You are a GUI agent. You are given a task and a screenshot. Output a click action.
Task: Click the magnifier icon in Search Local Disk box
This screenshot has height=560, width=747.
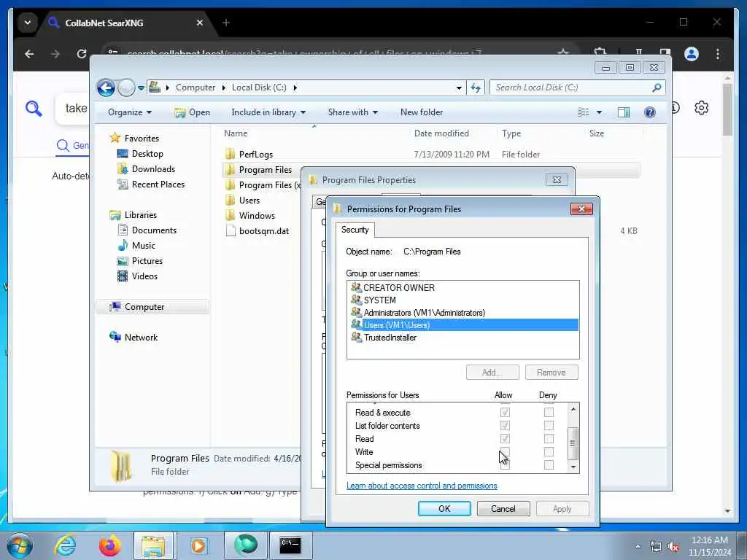(657, 87)
